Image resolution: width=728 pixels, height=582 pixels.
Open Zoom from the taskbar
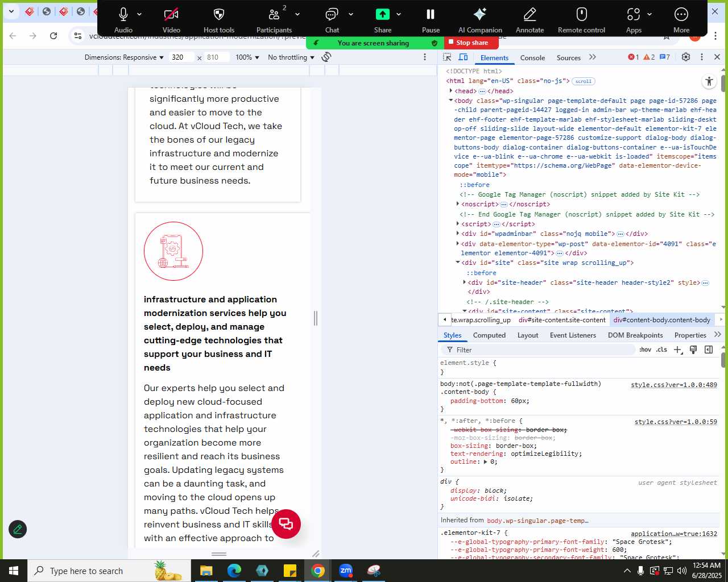(x=346, y=571)
